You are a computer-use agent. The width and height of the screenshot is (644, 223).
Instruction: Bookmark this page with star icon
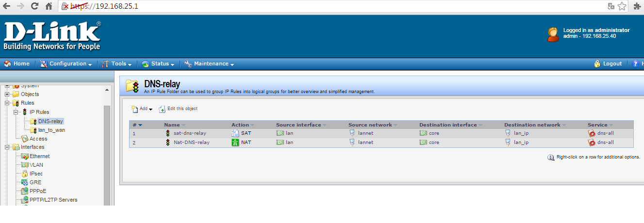pyautogui.click(x=622, y=7)
